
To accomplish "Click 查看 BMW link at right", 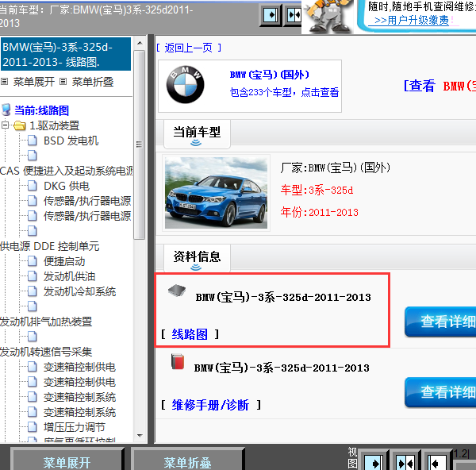I will tap(440, 86).
